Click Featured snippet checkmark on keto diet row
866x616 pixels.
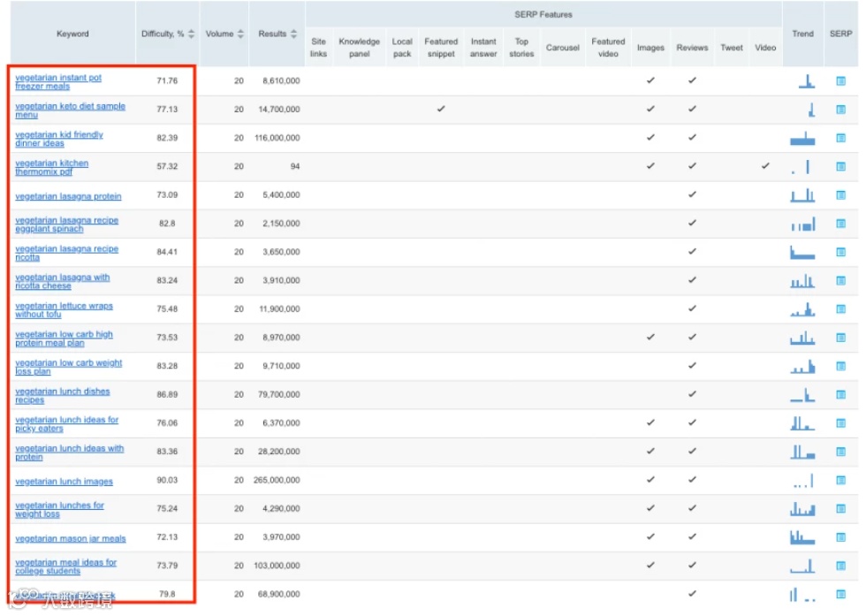pyautogui.click(x=440, y=110)
